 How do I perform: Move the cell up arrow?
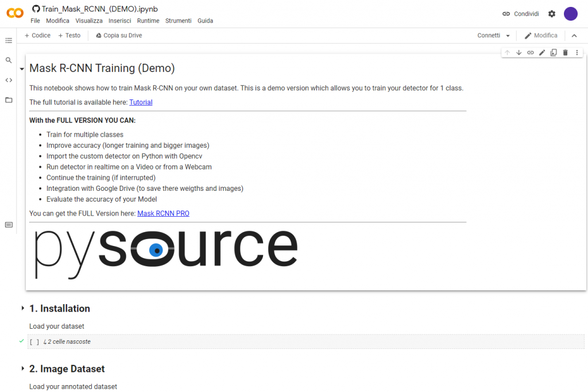coord(508,52)
